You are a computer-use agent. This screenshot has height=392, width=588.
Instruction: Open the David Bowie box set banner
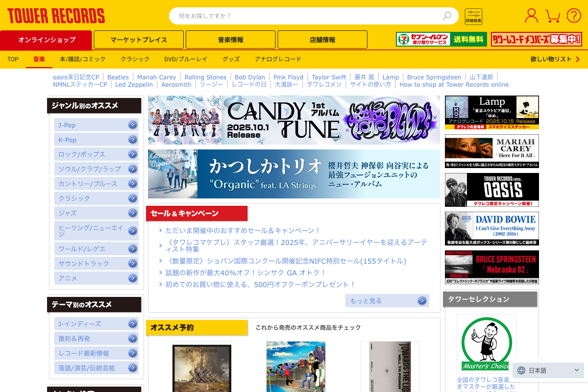coord(491,228)
